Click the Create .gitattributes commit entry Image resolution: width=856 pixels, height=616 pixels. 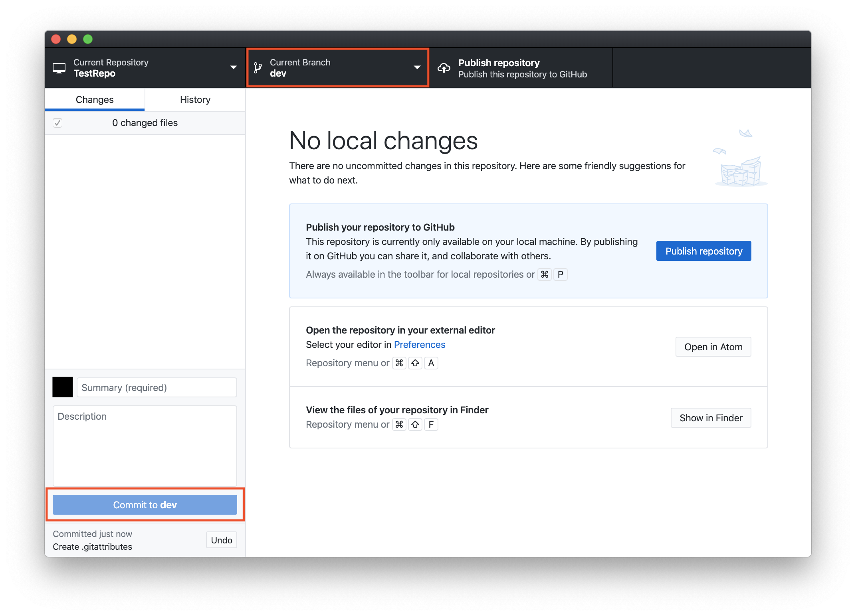(x=92, y=547)
